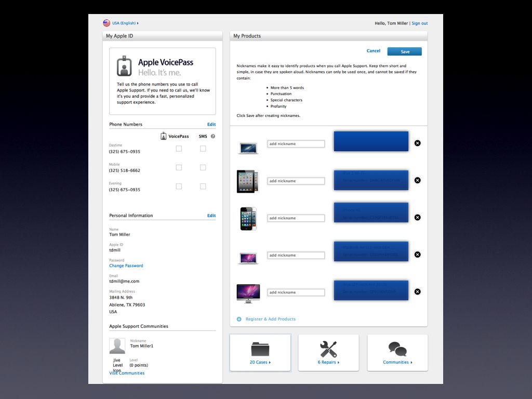
Task: Click the iPad product image
Action: click(248, 181)
